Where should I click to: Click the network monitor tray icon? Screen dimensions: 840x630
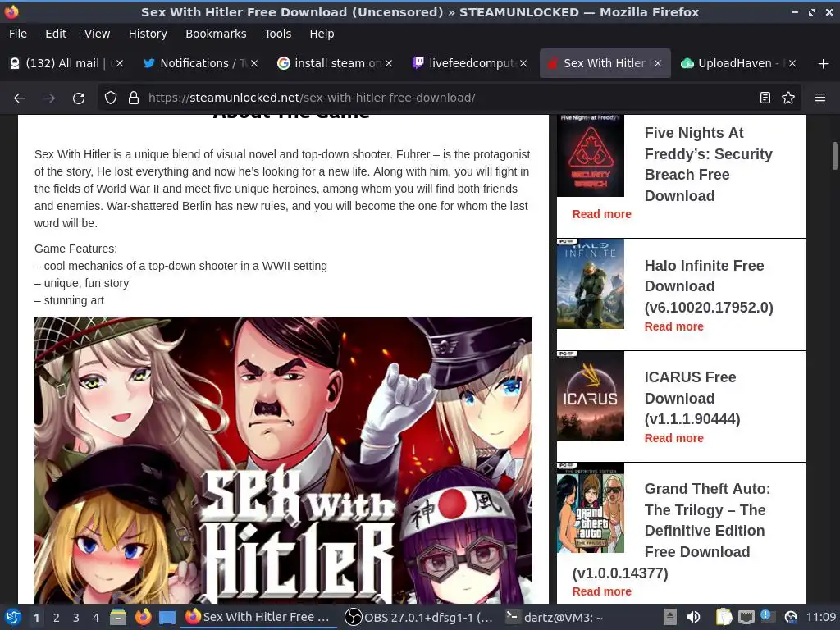[x=746, y=617]
